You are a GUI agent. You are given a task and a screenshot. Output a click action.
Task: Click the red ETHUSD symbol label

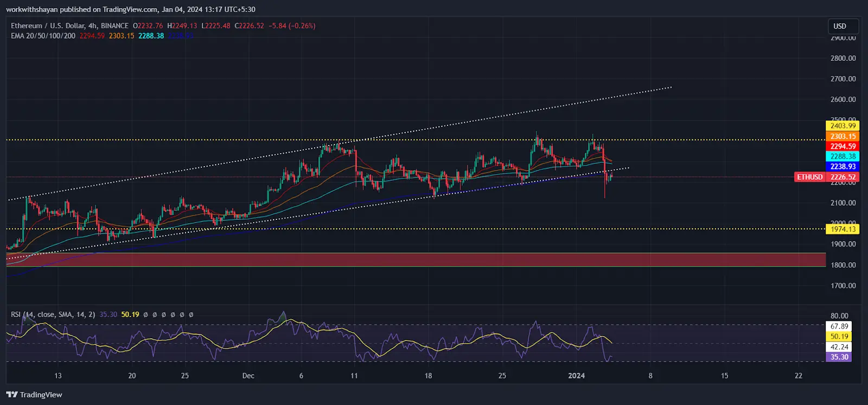tap(810, 177)
